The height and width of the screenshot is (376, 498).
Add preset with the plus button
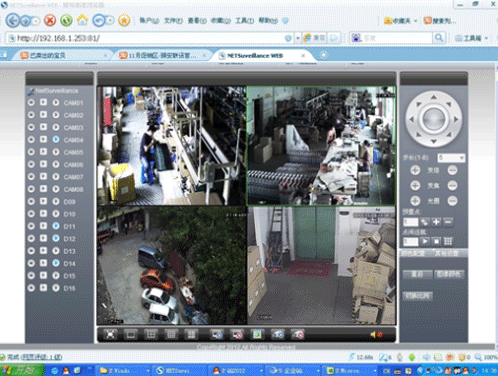(x=436, y=222)
